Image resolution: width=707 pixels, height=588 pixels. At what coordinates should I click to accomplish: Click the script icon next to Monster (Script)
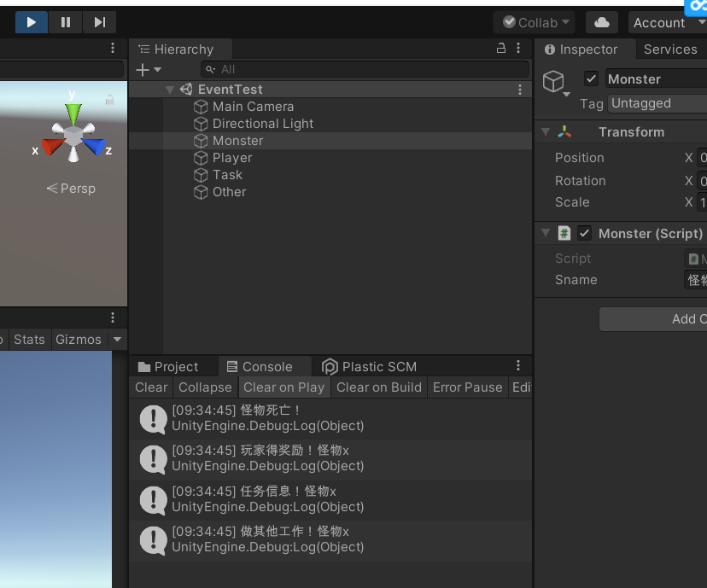(564, 233)
